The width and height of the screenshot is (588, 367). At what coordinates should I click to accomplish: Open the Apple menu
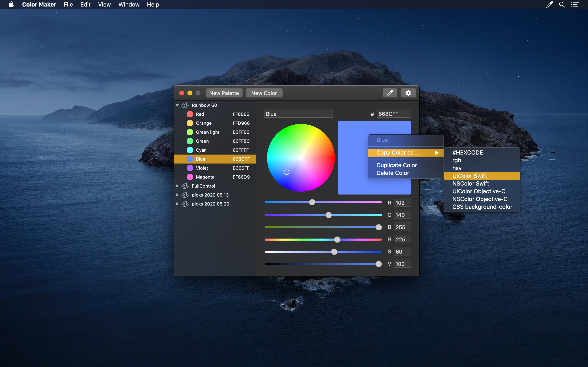pos(11,4)
